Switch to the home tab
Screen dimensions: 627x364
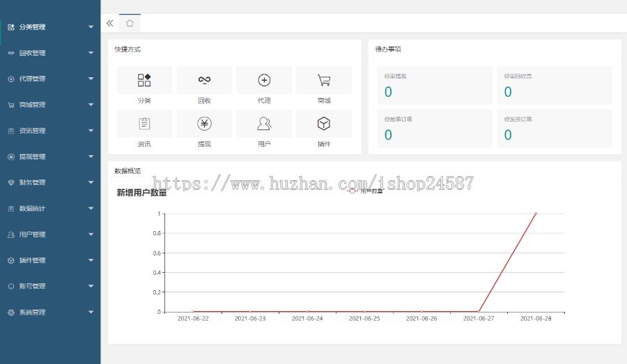[130, 23]
